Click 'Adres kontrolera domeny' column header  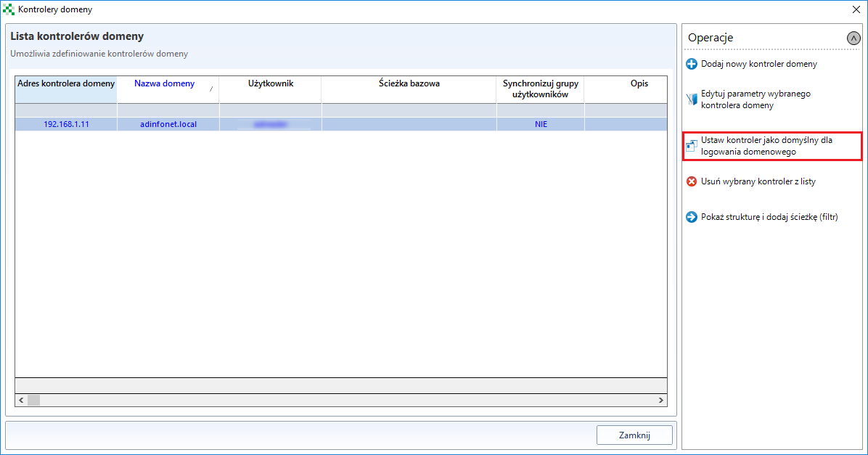66,83
